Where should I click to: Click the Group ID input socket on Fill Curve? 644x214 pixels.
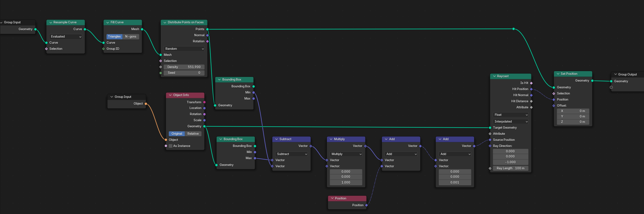pyautogui.click(x=104, y=49)
